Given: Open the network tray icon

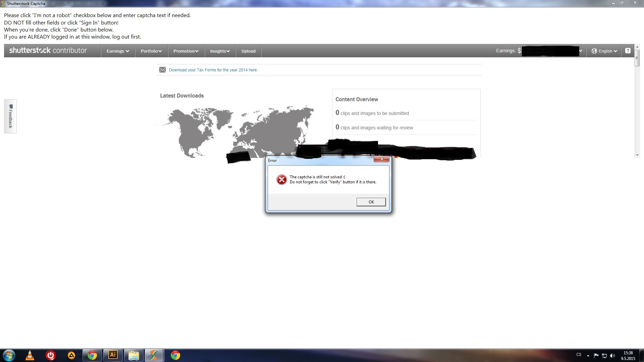Looking at the screenshot, I should click(604, 356).
